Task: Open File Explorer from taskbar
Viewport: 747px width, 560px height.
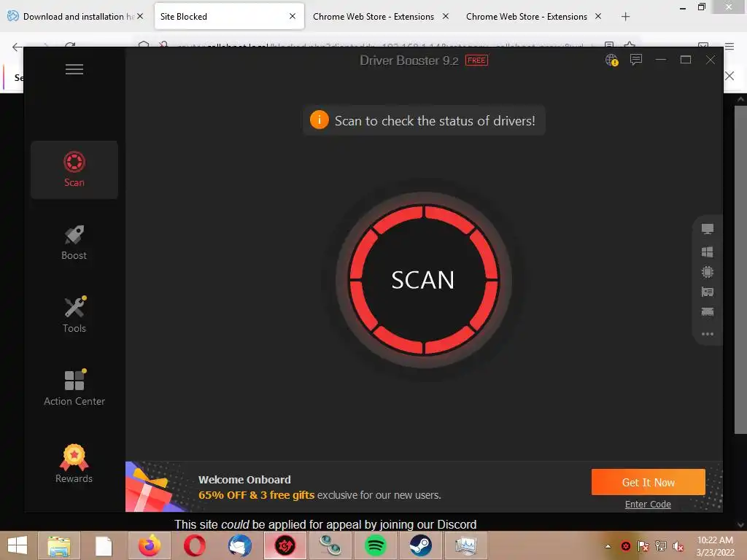Action: [58, 545]
